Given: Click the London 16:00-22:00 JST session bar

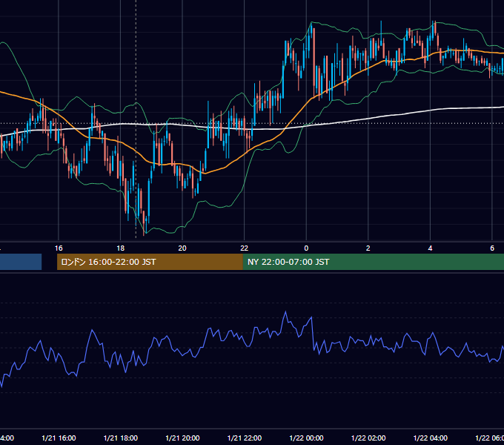Looking at the screenshot, I should (150, 262).
